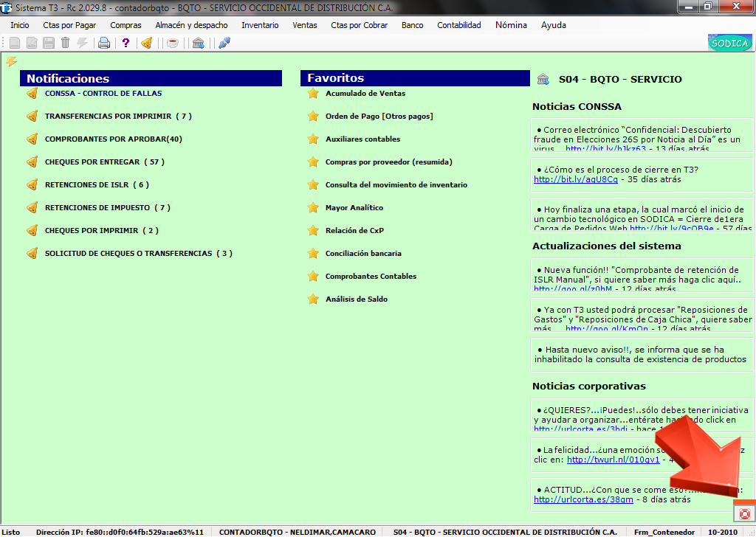The width and height of the screenshot is (756, 537).
Task: Click the Actualizaciones del sistema heading
Action: point(607,246)
